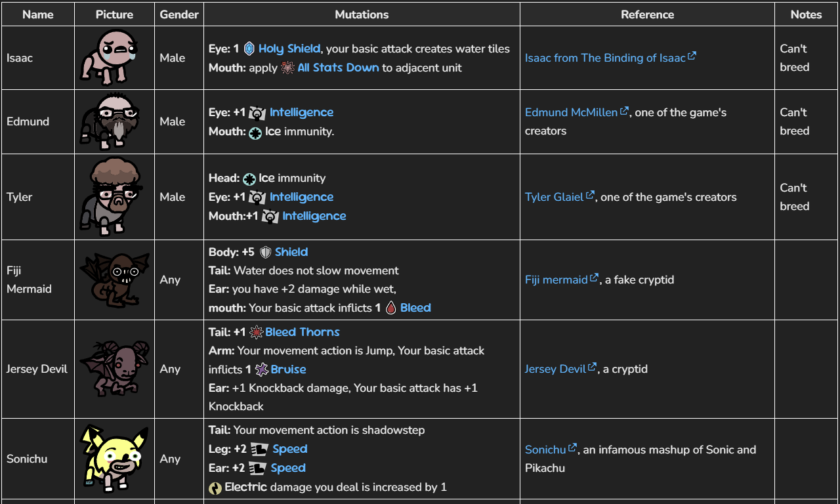Screen dimensions: 840x504
Task: Open the Sonichu reference link
Action: (545, 450)
